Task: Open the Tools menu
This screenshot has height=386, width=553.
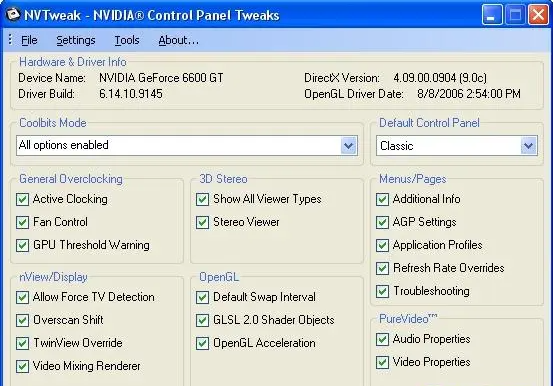Action: 127,40
